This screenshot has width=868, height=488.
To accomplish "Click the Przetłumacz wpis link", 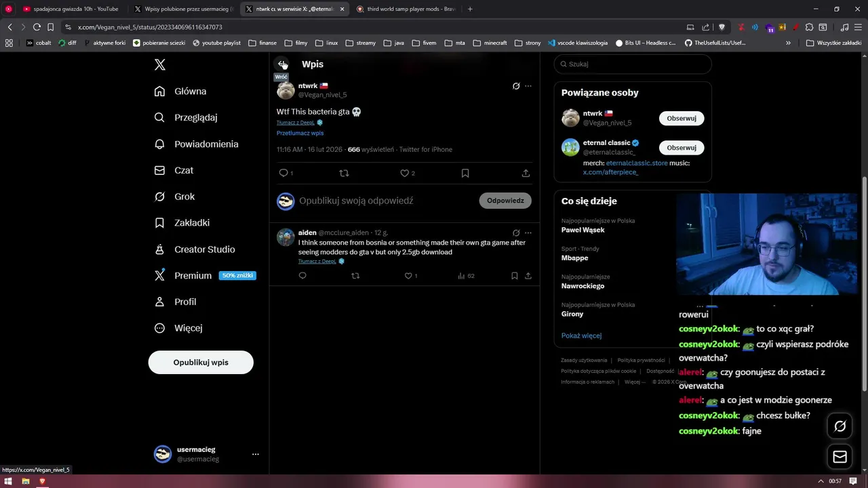I will tap(300, 133).
